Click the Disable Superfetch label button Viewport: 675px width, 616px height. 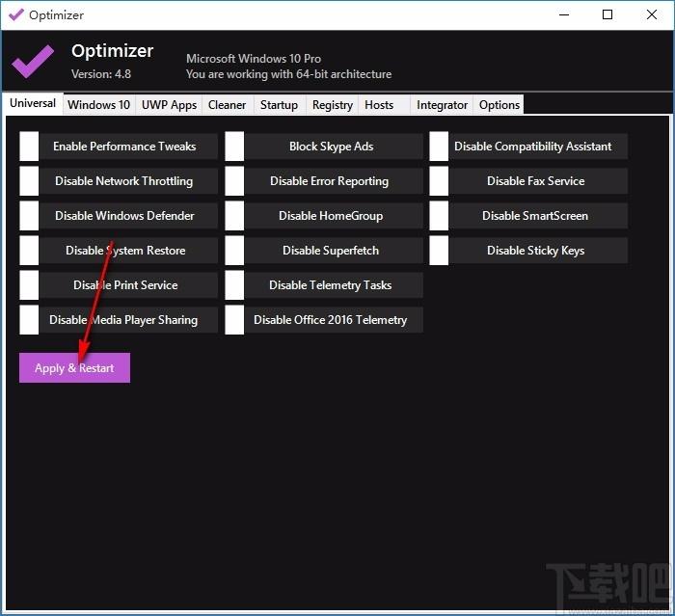(334, 250)
